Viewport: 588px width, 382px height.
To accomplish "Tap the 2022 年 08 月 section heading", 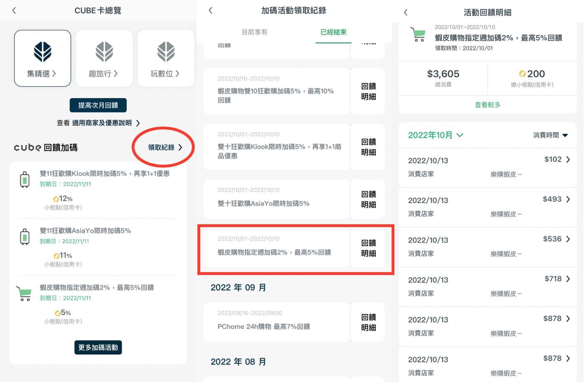I will 238,362.
